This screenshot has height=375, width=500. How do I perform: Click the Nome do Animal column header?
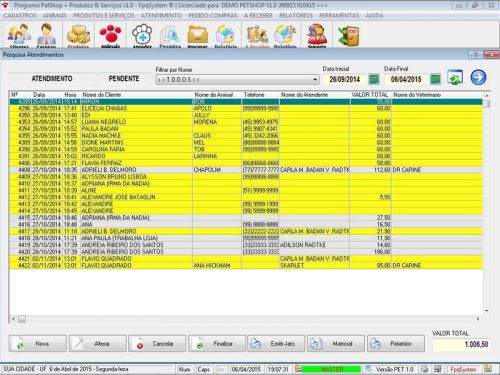click(x=217, y=95)
